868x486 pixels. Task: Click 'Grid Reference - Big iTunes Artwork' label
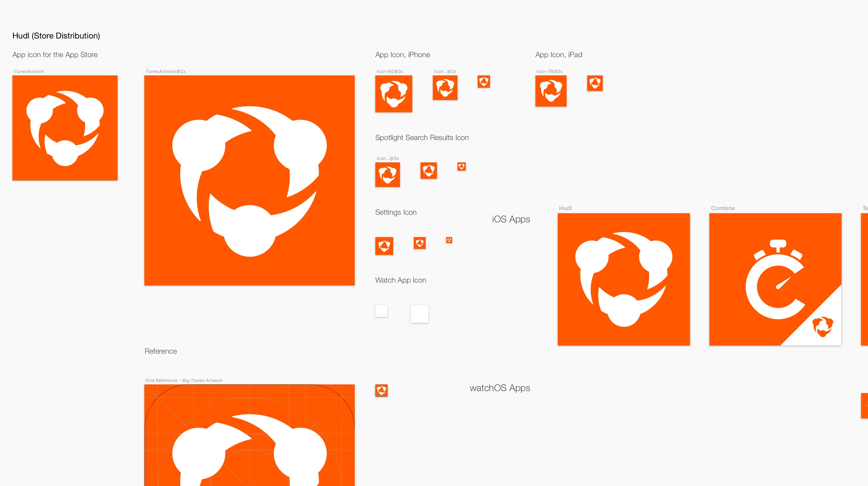184,381
